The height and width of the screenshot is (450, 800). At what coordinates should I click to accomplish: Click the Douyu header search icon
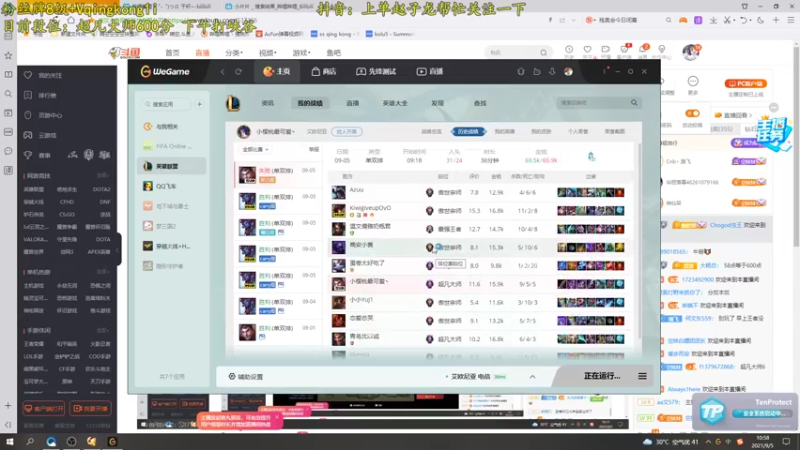(543, 53)
